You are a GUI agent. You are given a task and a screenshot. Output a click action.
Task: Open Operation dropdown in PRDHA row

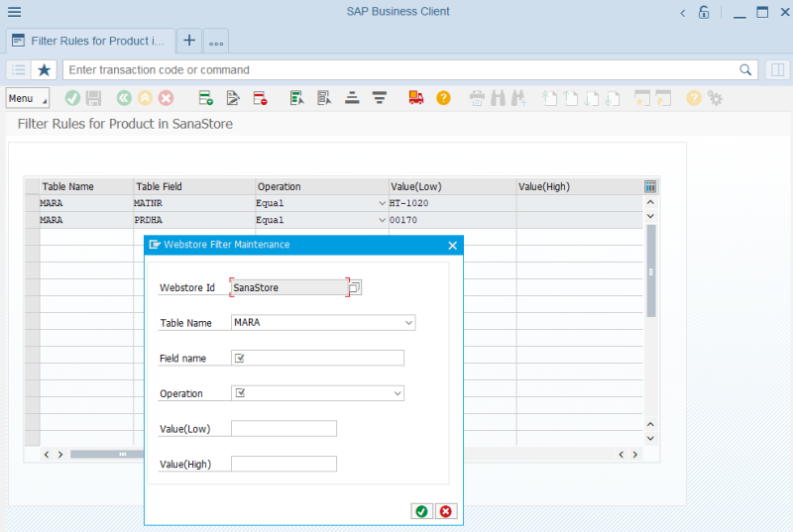pyautogui.click(x=382, y=220)
